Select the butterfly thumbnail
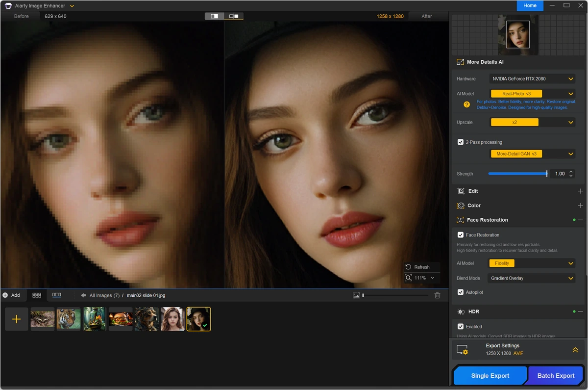Image resolution: width=588 pixels, height=390 pixels. point(43,319)
